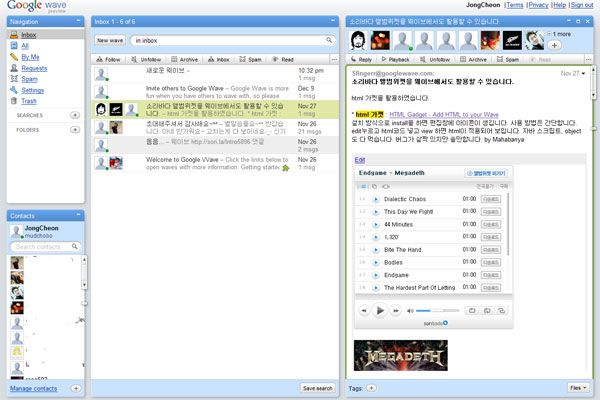Play the track Dialectic Chaos
The width and height of the screenshot is (600, 400).
click(376, 199)
